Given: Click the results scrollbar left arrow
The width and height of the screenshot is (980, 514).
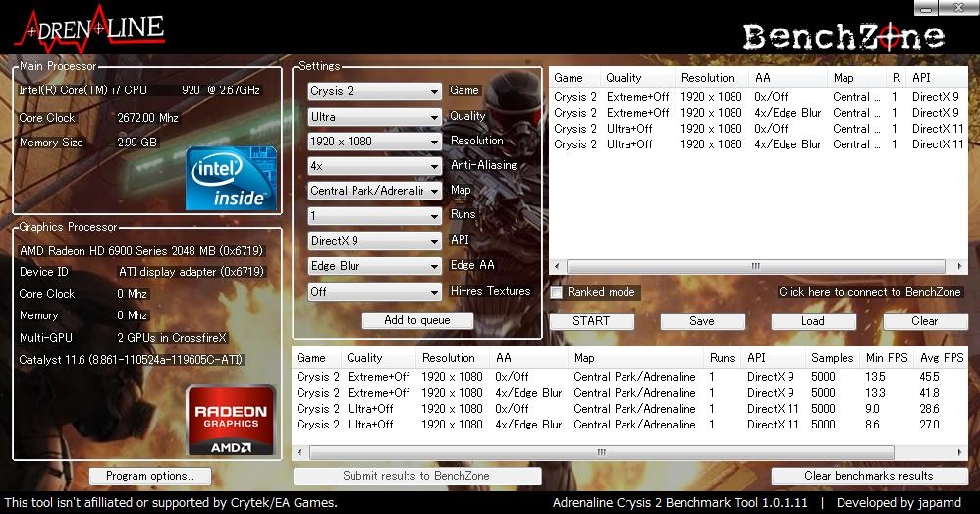Looking at the screenshot, I should 299,452.
